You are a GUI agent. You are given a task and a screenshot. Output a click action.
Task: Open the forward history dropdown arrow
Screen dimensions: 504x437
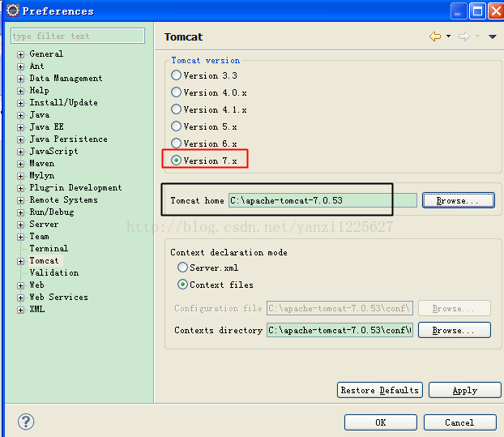(x=477, y=36)
